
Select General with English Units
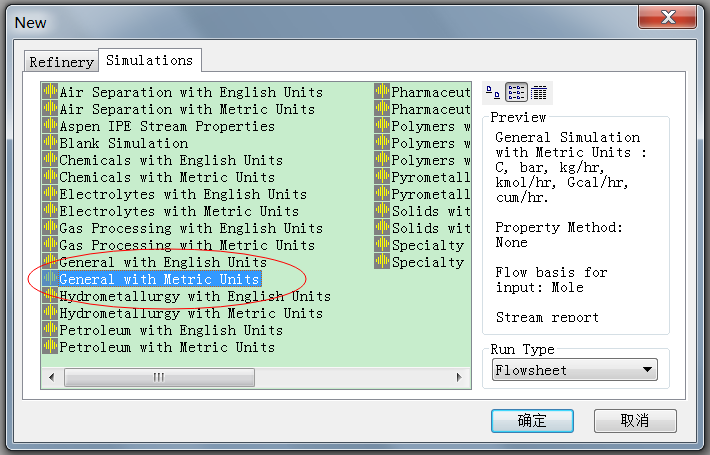point(163,262)
